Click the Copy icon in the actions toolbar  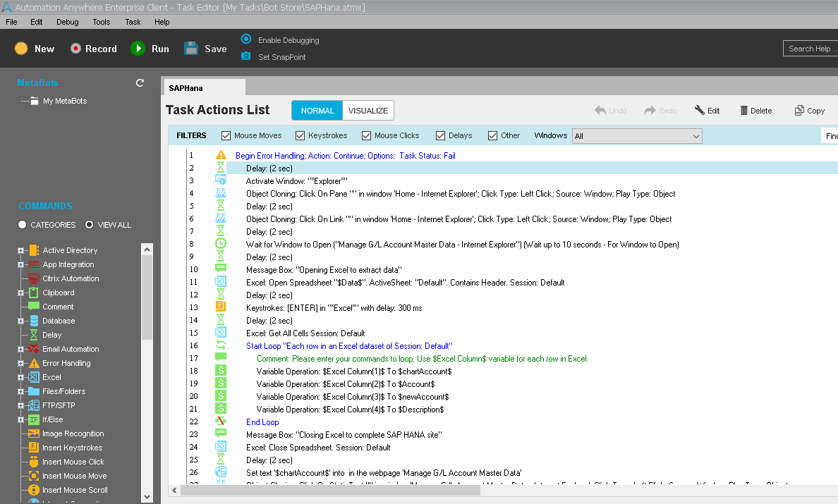click(x=799, y=111)
